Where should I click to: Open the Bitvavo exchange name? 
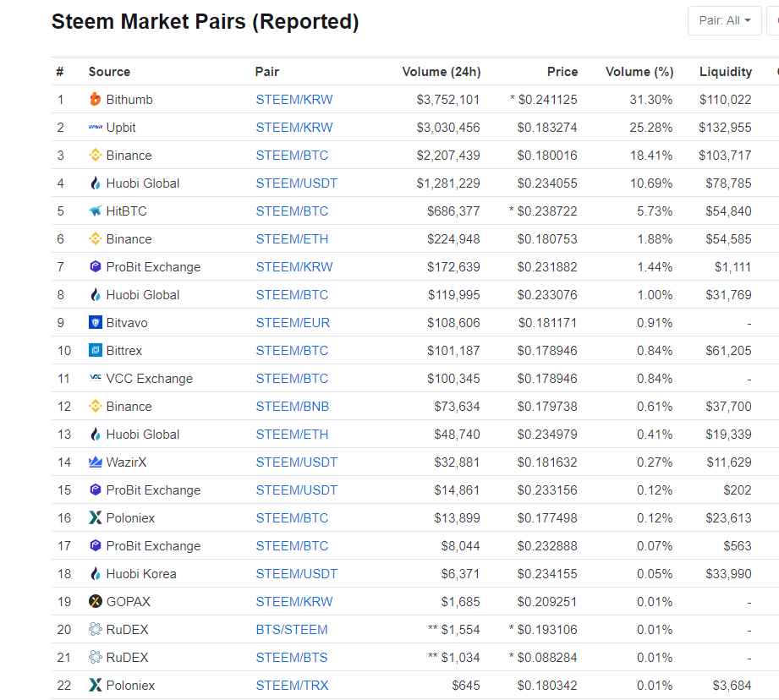point(127,322)
